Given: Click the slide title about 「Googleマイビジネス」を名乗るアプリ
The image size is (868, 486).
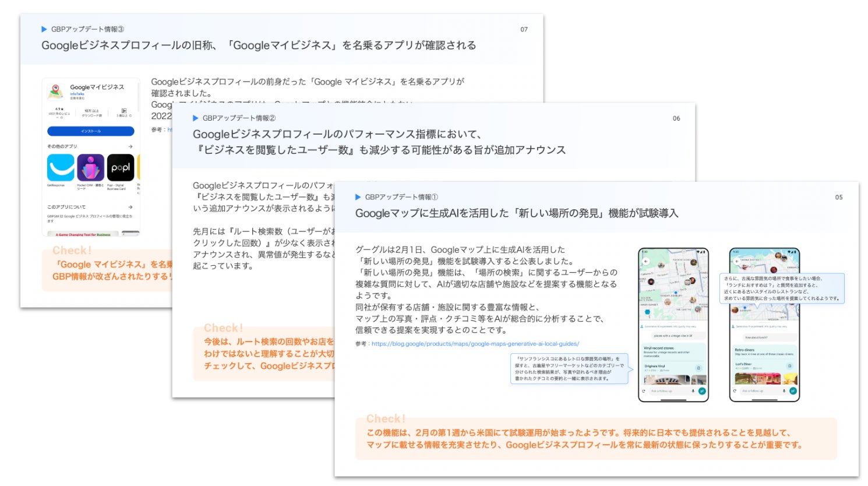Looking at the screenshot, I should tap(259, 45).
